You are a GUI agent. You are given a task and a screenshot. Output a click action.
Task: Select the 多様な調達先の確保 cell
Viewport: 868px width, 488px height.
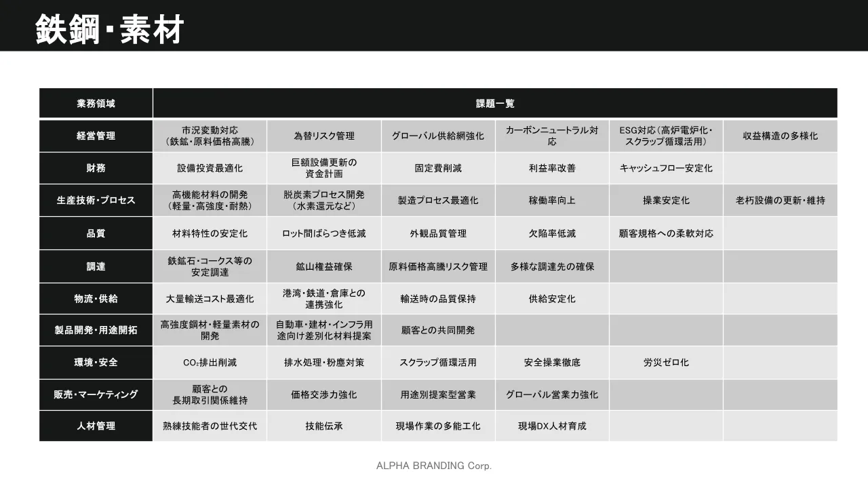[x=552, y=266]
